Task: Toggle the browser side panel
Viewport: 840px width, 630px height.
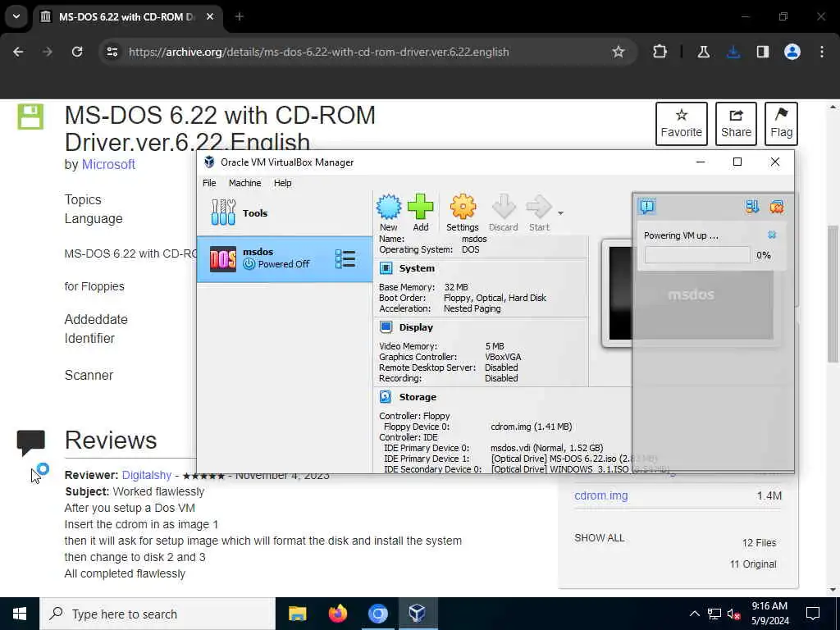Action: (x=763, y=52)
